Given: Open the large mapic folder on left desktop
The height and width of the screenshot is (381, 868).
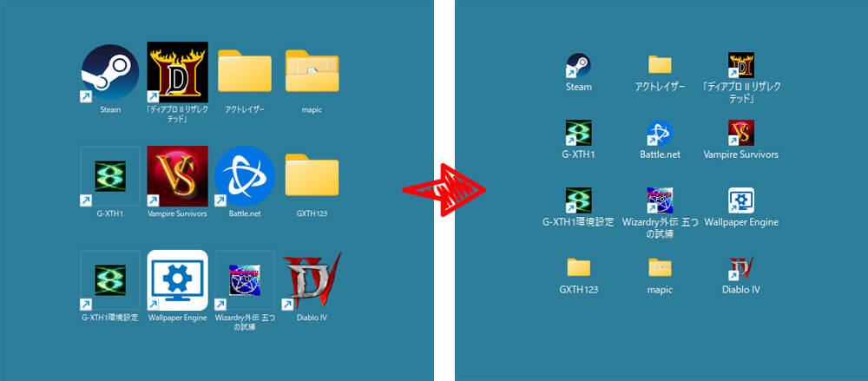Looking at the screenshot, I should pyautogui.click(x=312, y=71).
